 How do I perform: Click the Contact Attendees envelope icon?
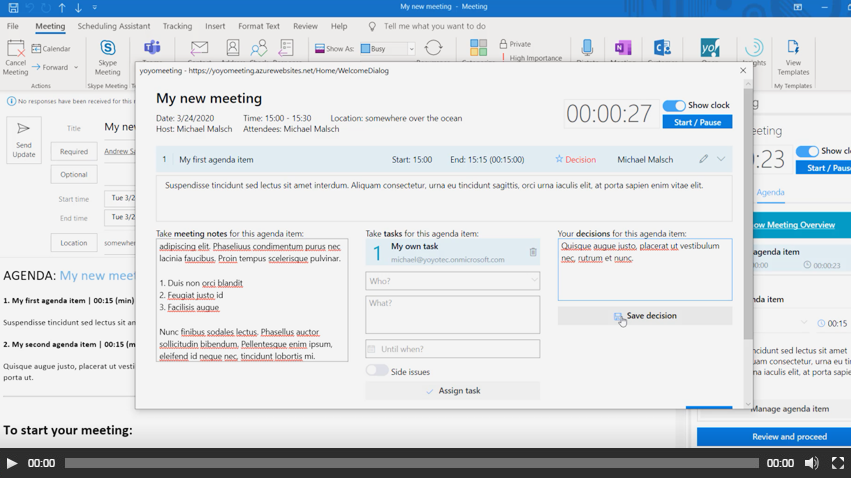click(199, 48)
